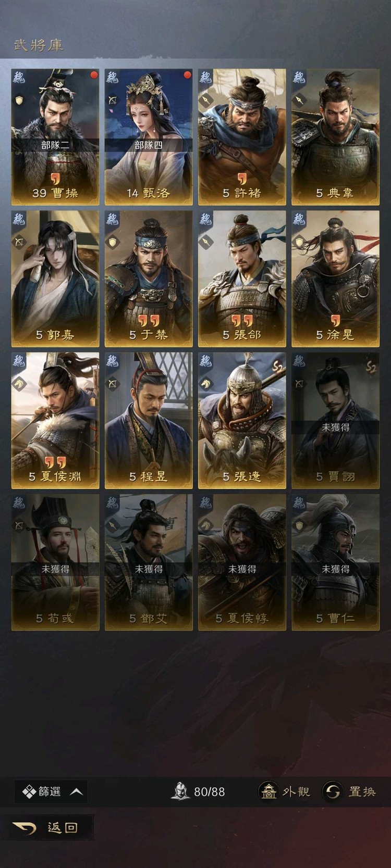Select the 程昱 general card
391x868 pixels.
(x=149, y=420)
